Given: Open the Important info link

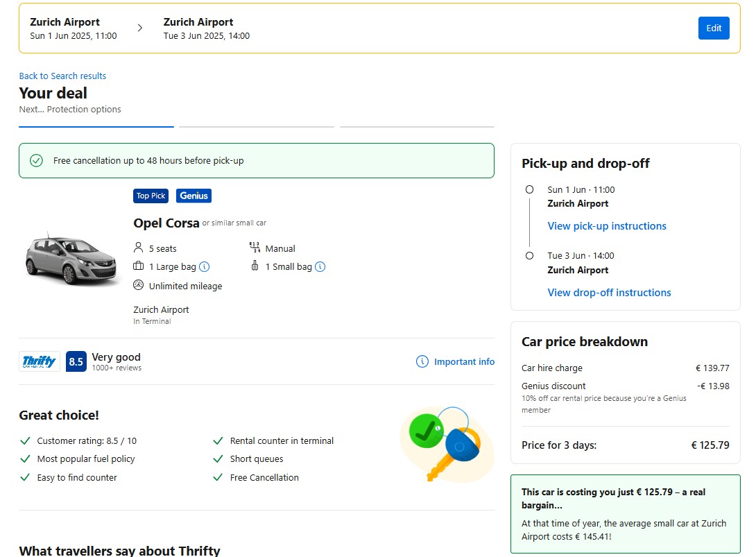Looking at the screenshot, I should (464, 361).
